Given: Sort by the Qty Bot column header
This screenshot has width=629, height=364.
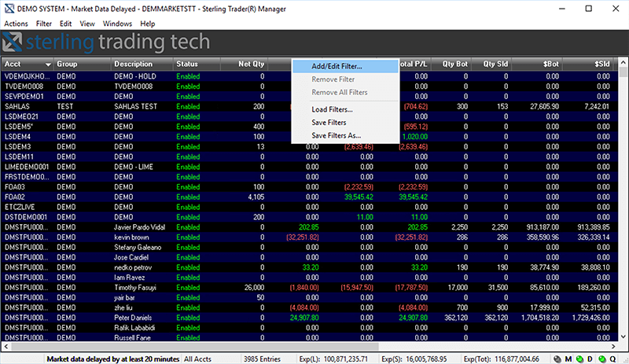Looking at the screenshot, I should pos(451,64).
